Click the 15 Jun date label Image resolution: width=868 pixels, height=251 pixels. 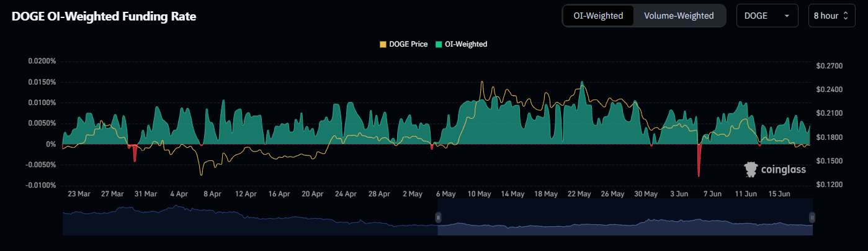point(780,194)
